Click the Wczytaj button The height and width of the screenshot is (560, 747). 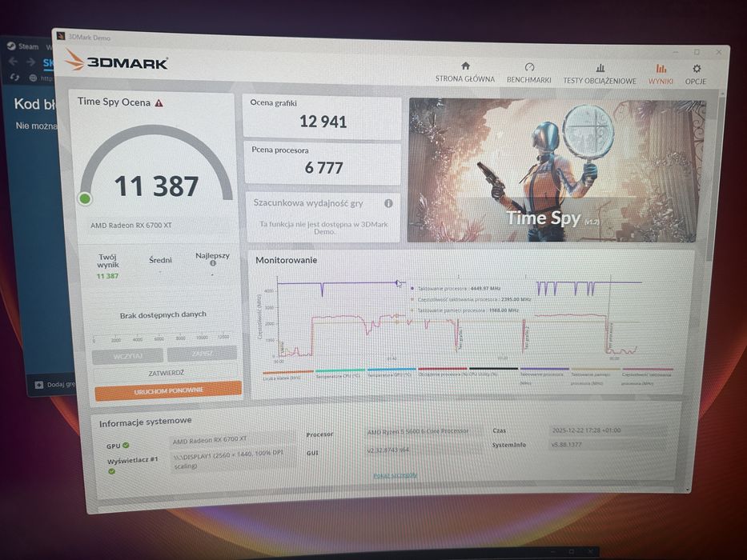(x=127, y=356)
